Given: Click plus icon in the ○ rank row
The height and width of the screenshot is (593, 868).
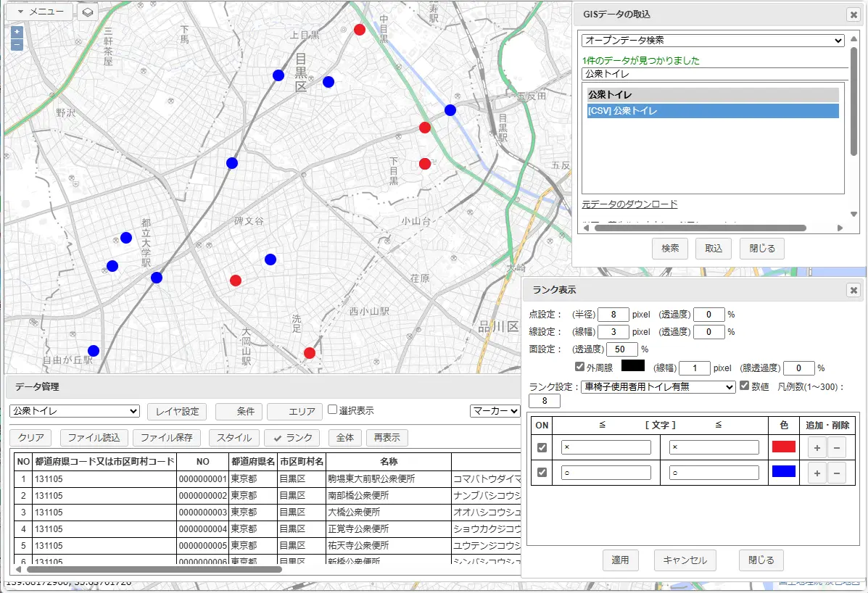Looking at the screenshot, I should [x=817, y=473].
